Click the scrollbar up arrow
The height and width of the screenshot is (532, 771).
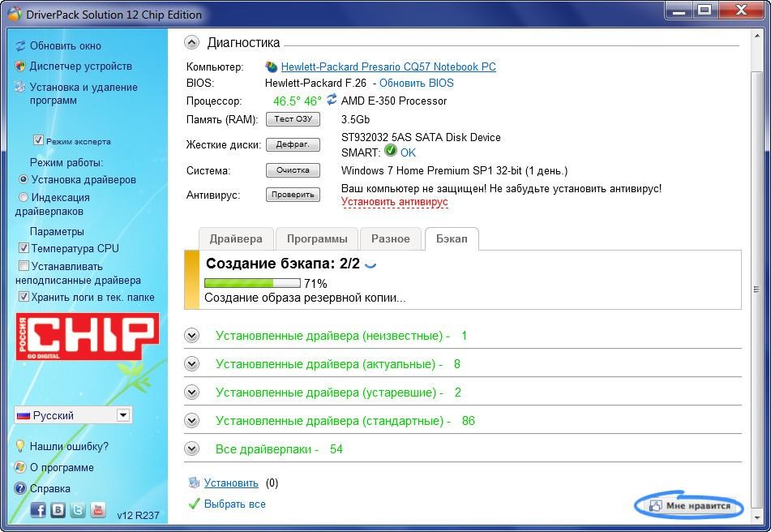coord(756,36)
